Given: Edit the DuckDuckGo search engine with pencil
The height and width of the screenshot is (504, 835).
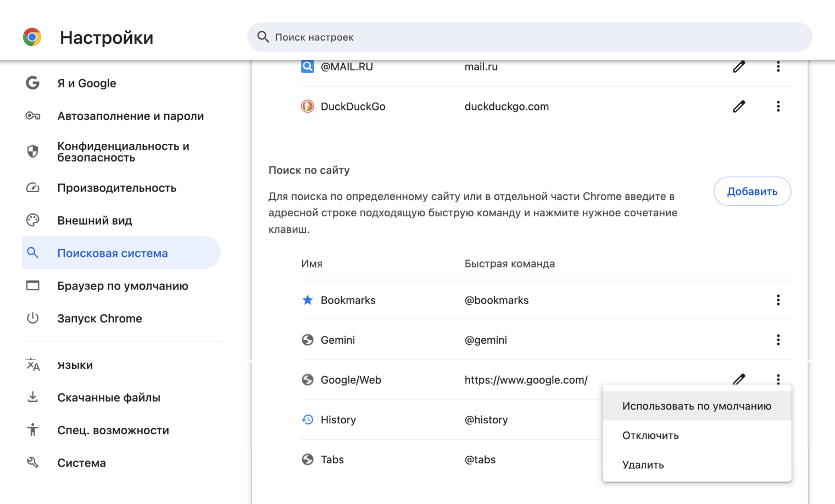Looking at the screenshot, I should (x=739, y=107).
